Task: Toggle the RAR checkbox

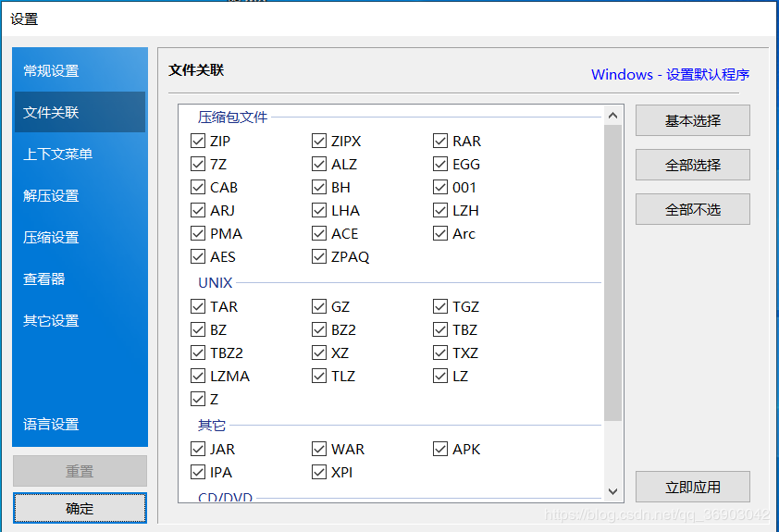Action: pos(440,141)
